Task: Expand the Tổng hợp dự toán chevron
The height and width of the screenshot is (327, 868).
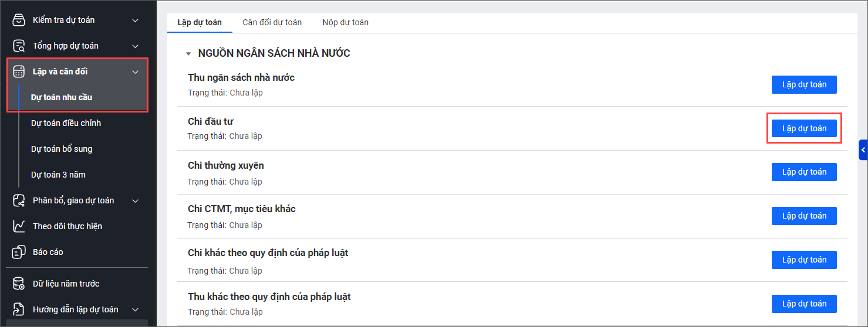Action: click(136, 46)
